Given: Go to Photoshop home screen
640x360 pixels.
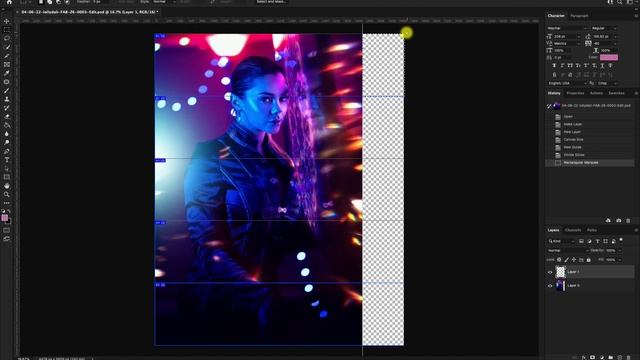Looking at the screenshot, I should [9, 2].
